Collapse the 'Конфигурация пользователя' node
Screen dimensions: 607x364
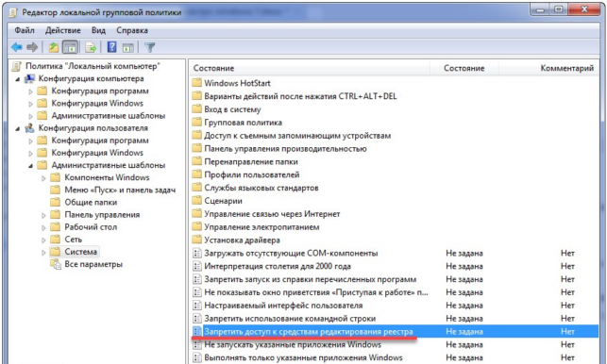pos(18,128)
